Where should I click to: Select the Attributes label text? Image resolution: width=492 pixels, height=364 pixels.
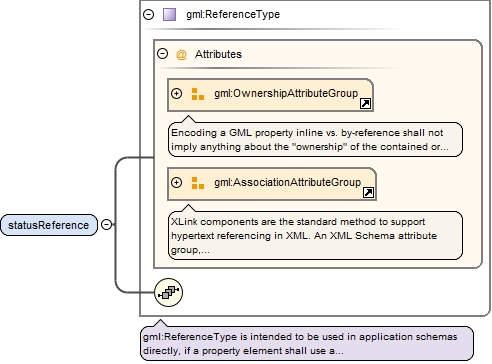(218, 54)
